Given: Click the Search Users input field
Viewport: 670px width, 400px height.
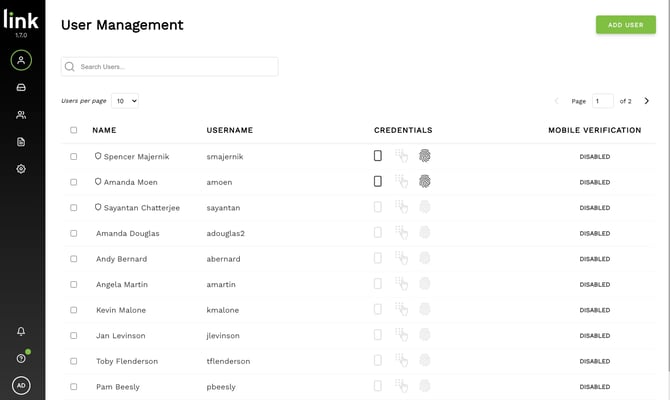Looking at the screenshot, I should click(x=170, y=67).
